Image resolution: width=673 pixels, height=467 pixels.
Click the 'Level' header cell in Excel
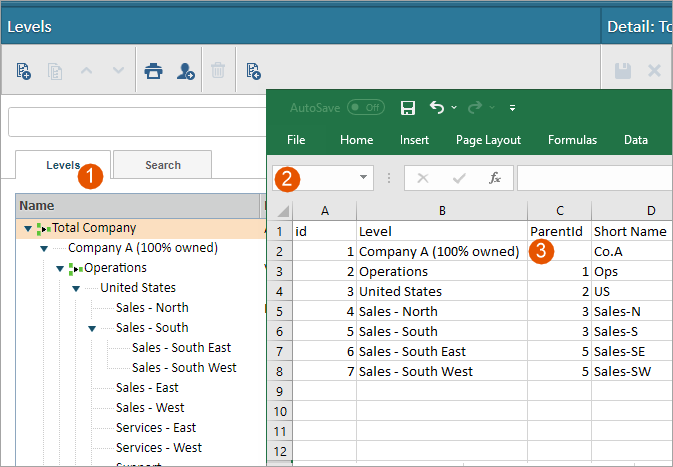tap(442, 232)
